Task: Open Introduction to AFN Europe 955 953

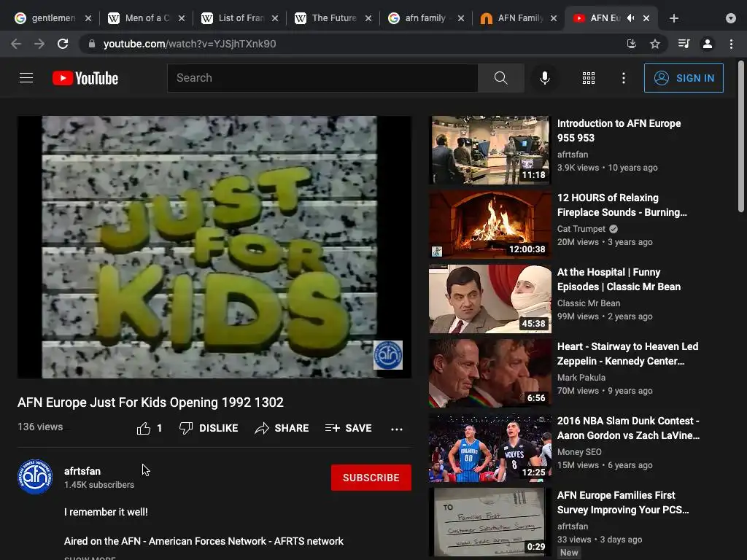Action: [x=619, y=131]
